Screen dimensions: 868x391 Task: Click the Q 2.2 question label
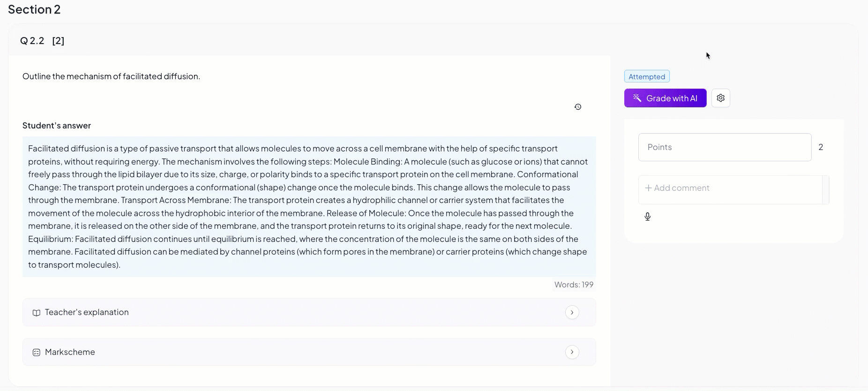(32, 41)
